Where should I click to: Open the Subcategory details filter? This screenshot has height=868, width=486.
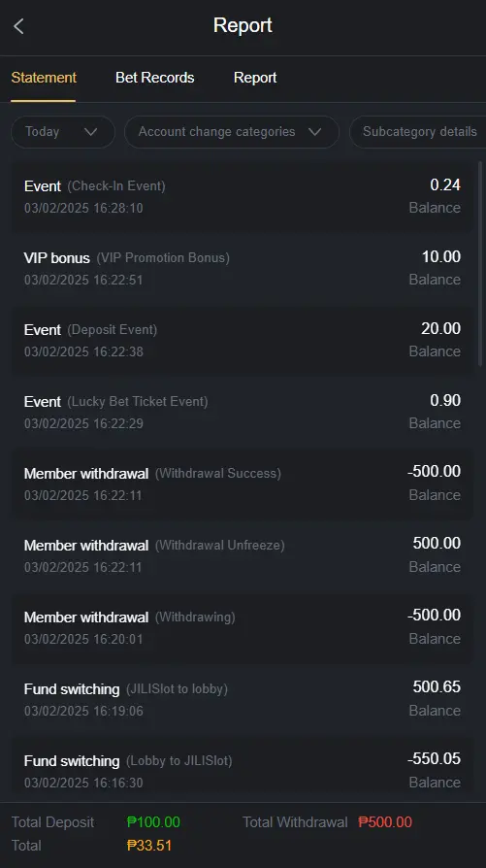coord(418,132)
